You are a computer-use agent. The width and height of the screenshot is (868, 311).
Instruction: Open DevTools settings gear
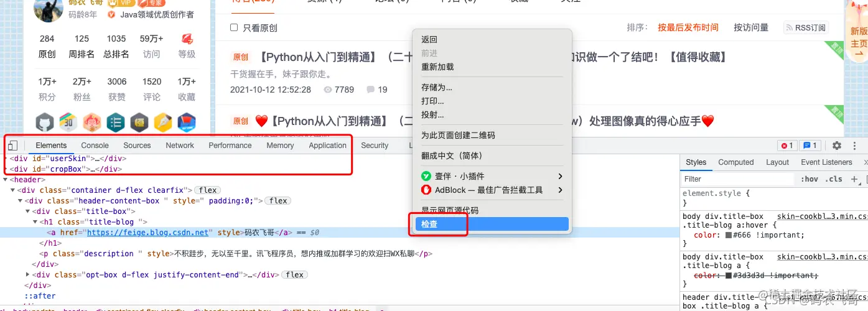[x=837, y=146]
